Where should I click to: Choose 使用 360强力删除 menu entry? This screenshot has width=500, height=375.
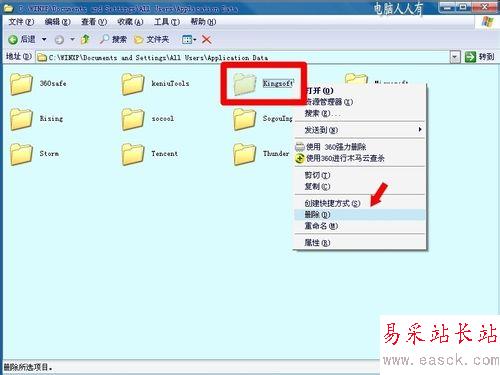click(x=359, y=147)
